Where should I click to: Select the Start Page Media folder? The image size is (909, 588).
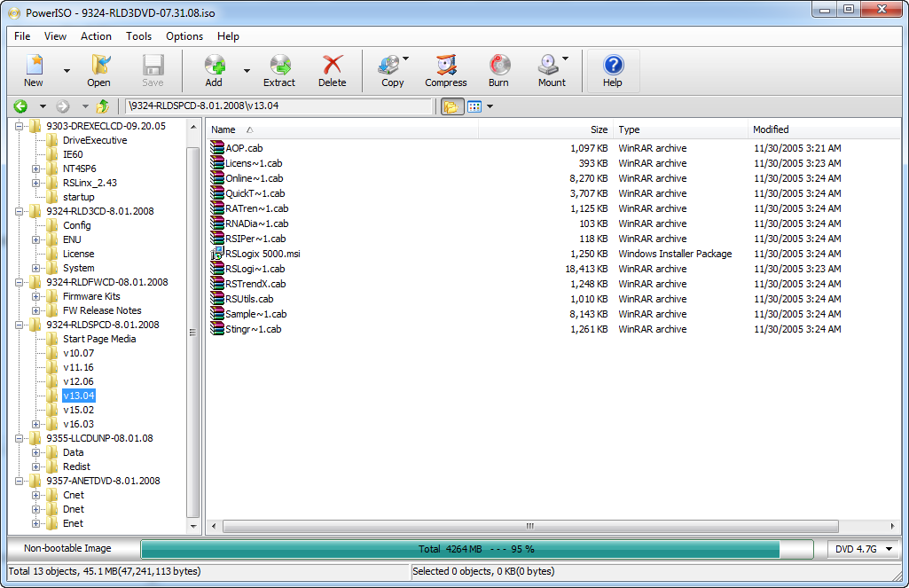(99, 339)
